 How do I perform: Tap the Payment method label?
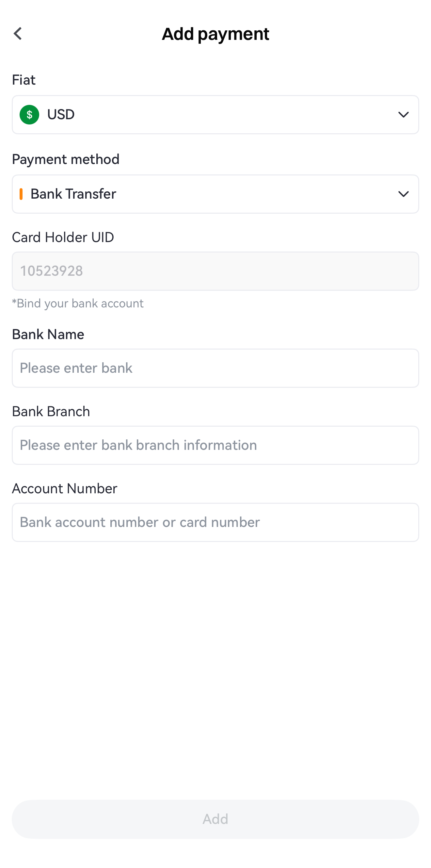(x=66, y=159)
